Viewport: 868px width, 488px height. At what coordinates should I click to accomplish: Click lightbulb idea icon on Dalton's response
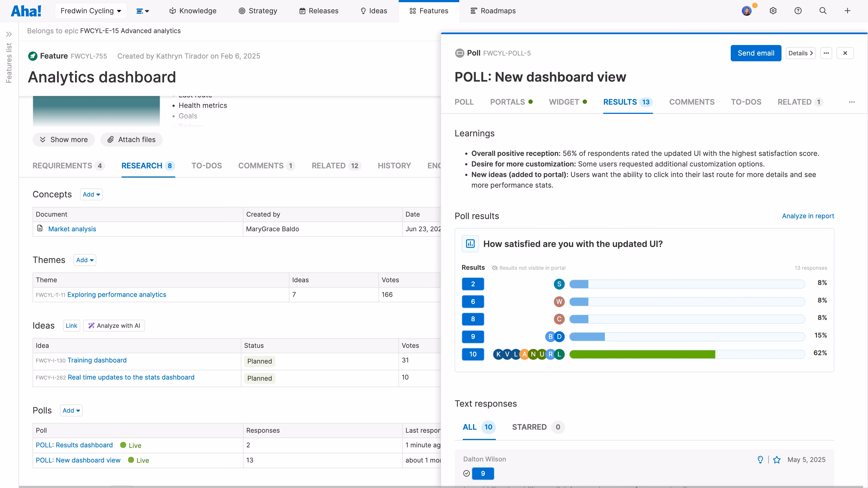(760, 460)
